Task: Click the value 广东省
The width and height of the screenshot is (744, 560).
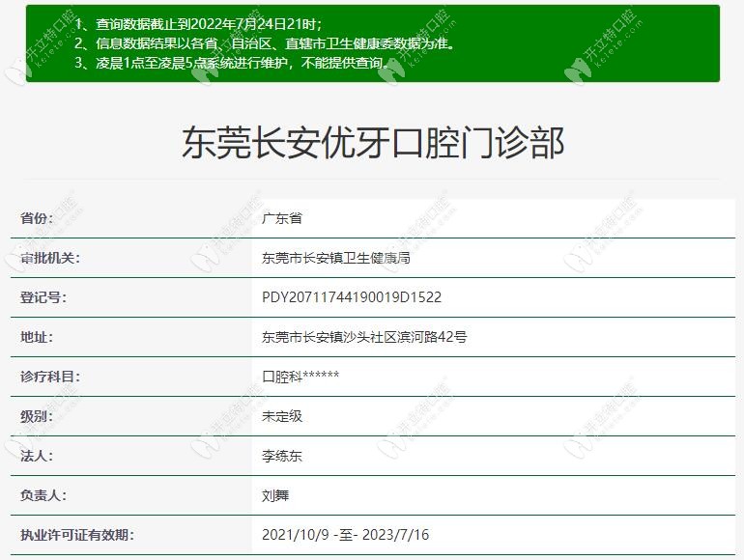Action: pyautogui.click(x=282, y=218)
